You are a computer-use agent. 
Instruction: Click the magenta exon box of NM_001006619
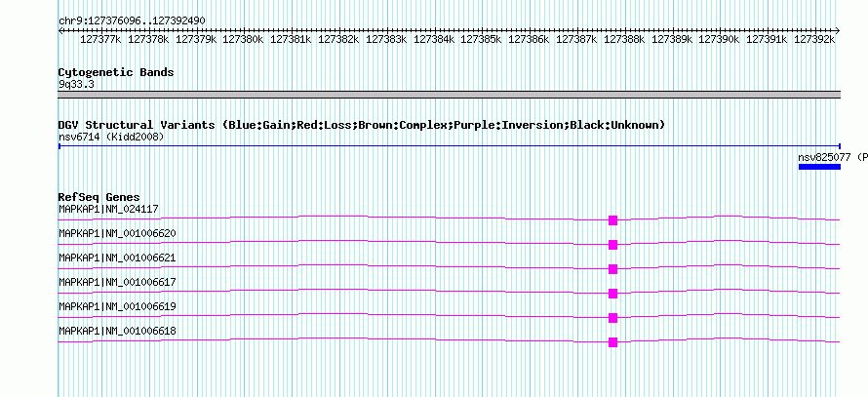point(612,318)
